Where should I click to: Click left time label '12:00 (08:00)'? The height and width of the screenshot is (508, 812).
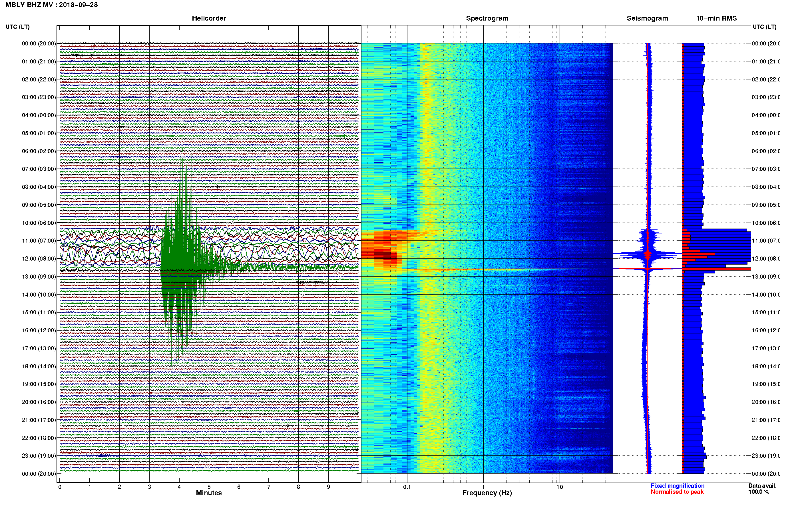(x=39, y=258)
